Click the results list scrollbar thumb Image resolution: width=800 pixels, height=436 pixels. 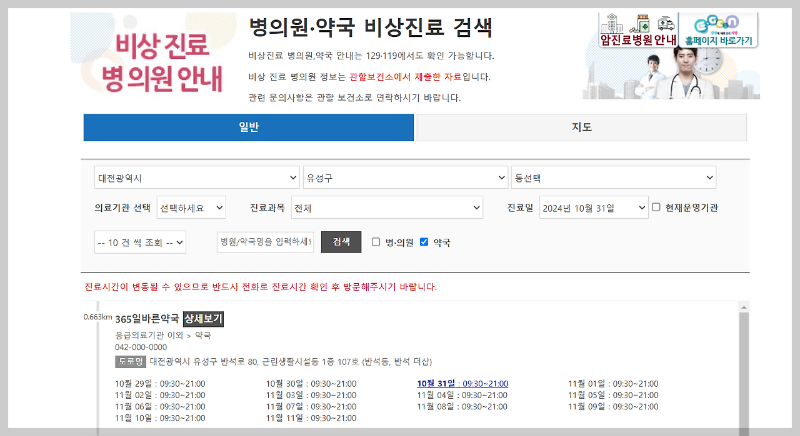click(x=744, y=372)
